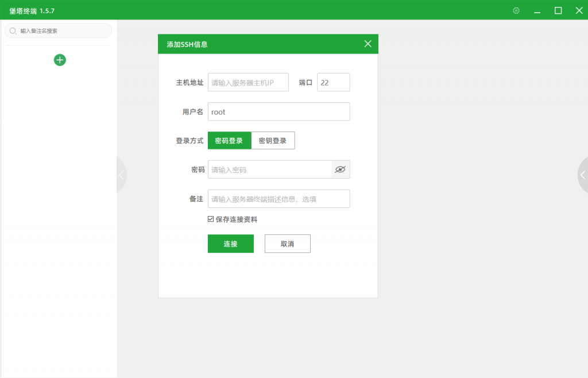Open settings via the gear icon

516,10
